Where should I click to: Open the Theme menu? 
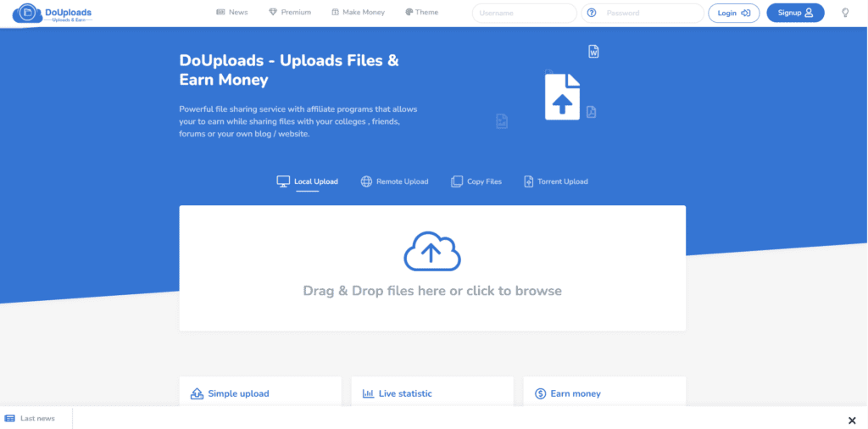421,13
